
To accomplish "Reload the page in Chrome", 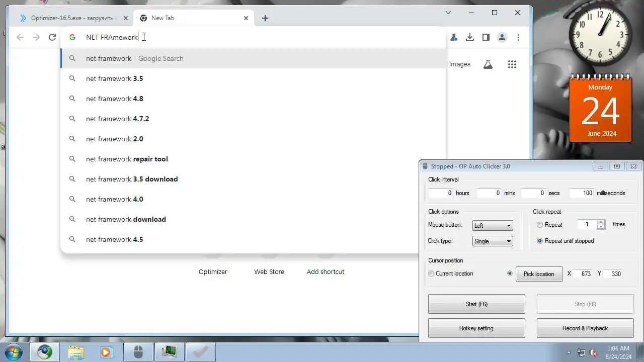I will [52, 37].
